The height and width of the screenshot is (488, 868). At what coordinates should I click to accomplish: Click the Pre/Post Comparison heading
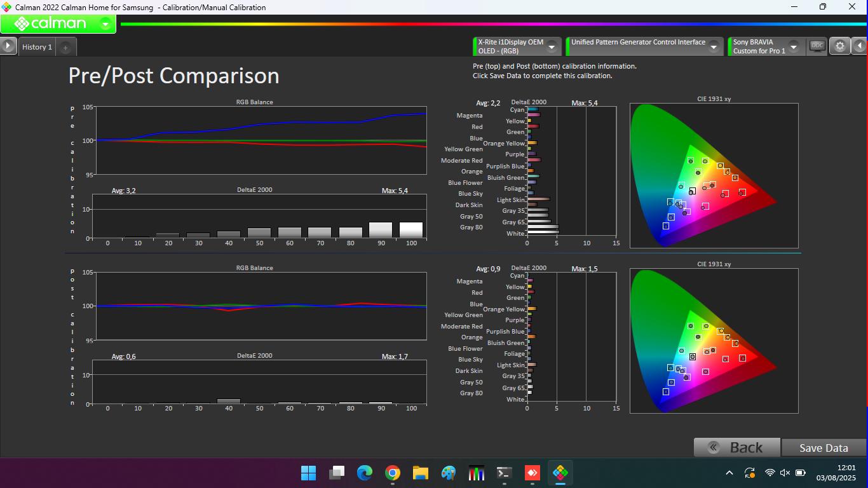[x=173, y=76]
